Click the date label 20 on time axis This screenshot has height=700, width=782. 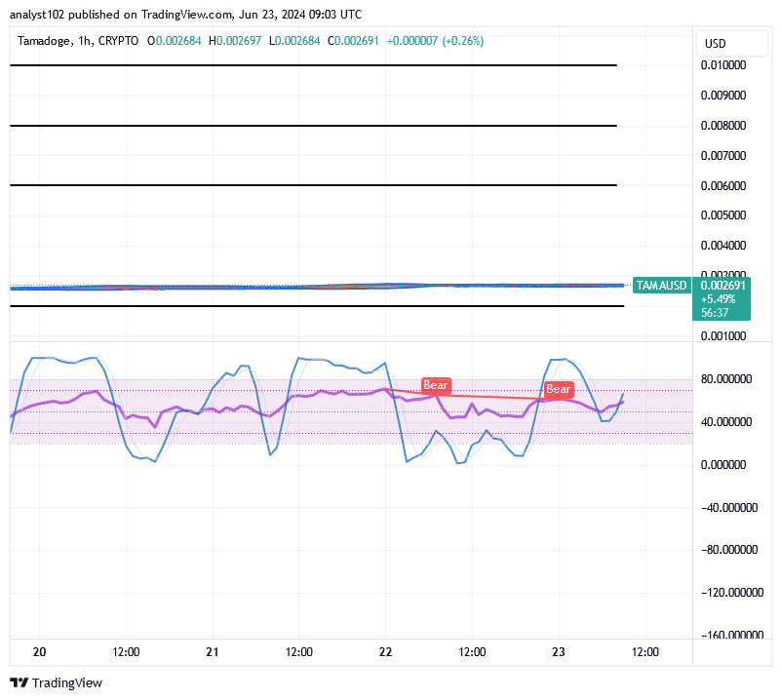[x=39, y=652]
